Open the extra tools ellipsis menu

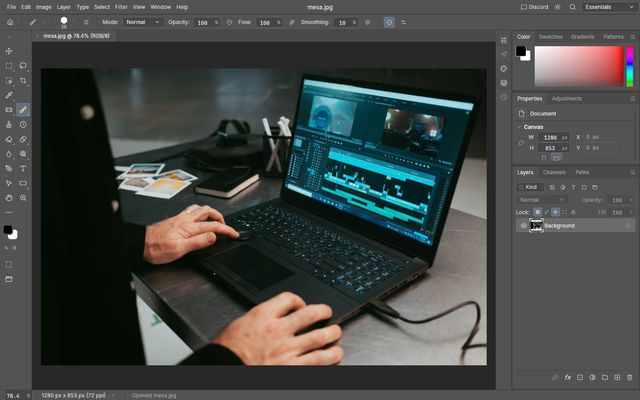coord(9,212)
